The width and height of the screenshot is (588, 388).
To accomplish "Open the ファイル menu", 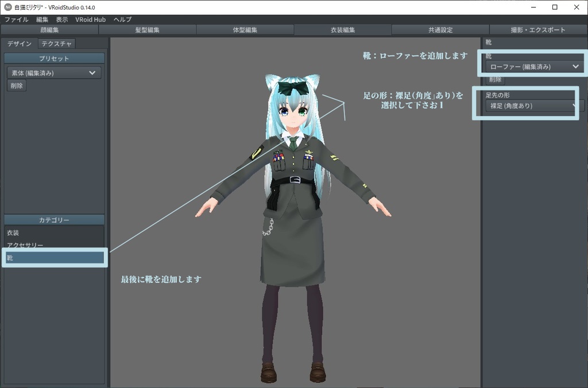I will pos(17,19).
